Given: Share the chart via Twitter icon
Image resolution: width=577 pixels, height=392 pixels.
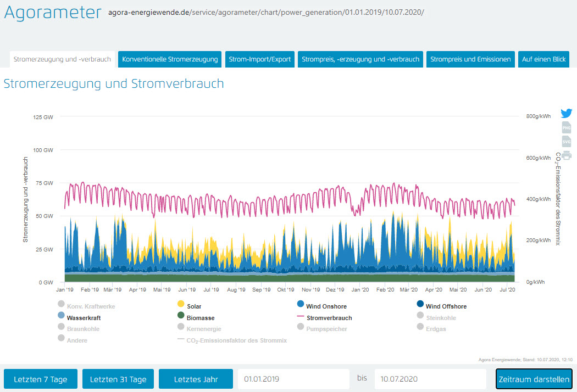Looking at the screenshot, I should click(x=566, y=114).
